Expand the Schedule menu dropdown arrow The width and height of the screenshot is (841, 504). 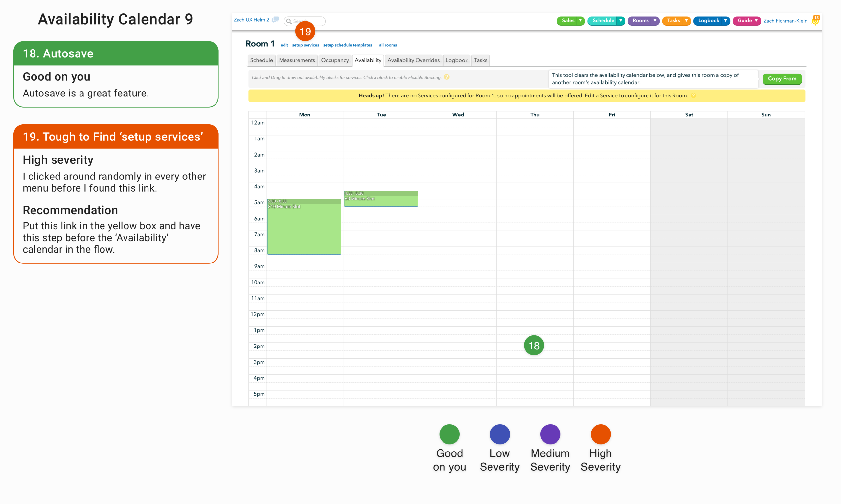pyautogui.click(x=620, y=21)
